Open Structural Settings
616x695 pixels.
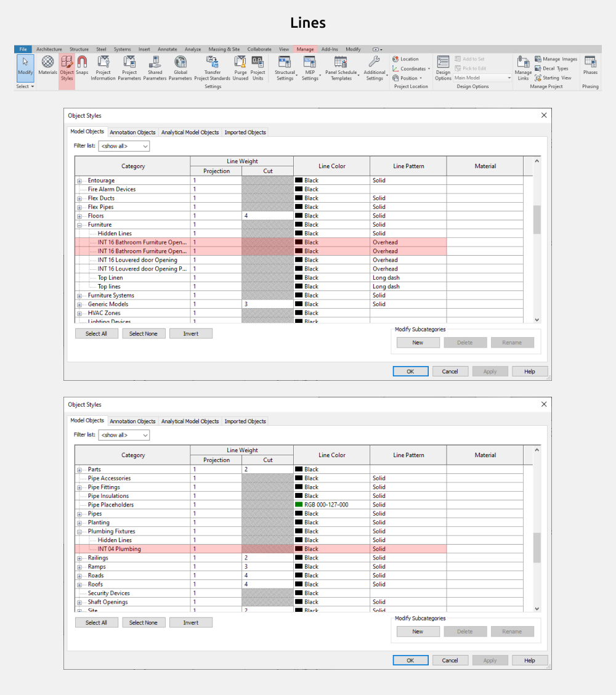click(285, 68)
